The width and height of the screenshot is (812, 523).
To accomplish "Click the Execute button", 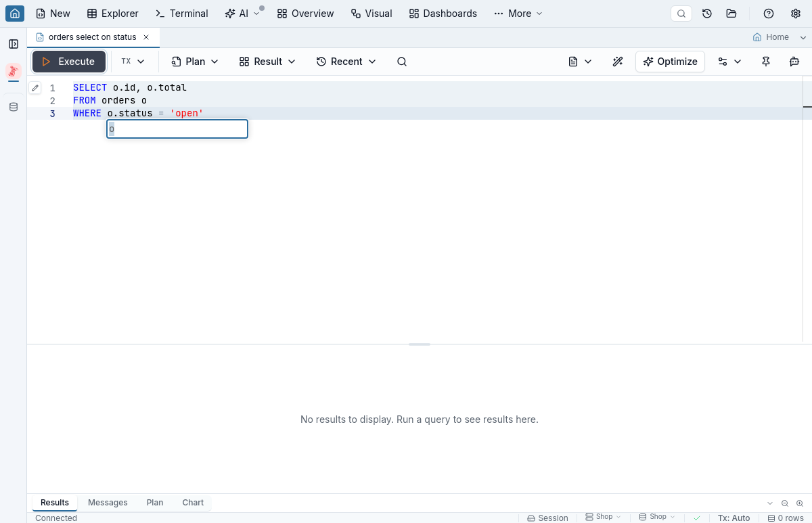I will pos(69,62).
